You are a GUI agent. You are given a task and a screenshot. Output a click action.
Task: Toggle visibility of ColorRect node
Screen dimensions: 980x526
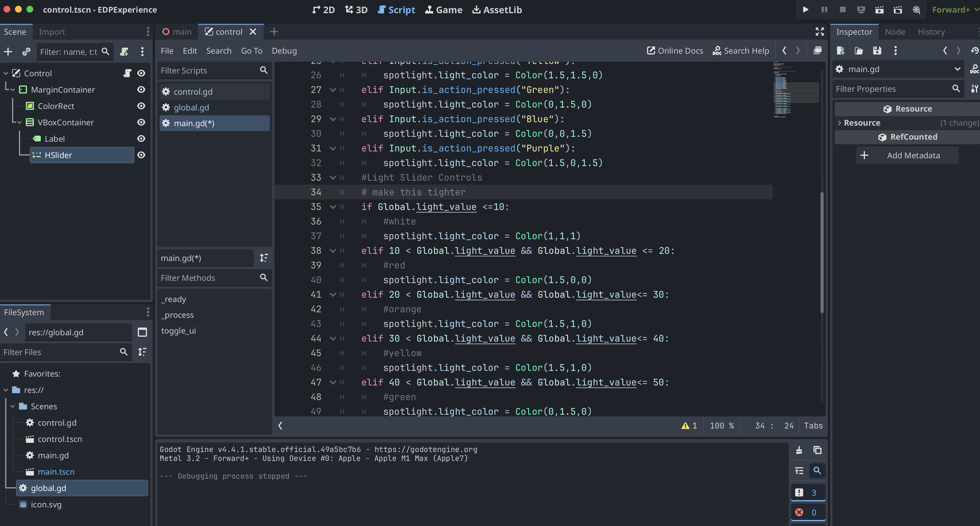pos(141,106)
